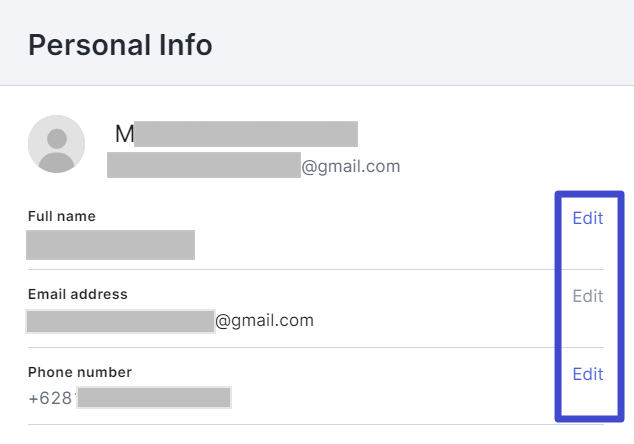
Task: Click the divider line below Email address
Action: coord(290,348)
